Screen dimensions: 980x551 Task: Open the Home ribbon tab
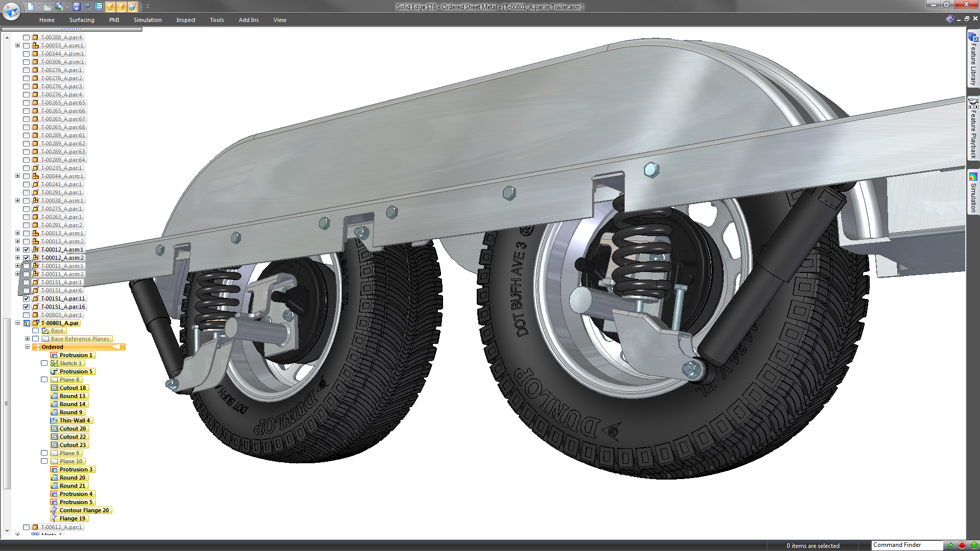pyautogui.click(x=47, y=20)
